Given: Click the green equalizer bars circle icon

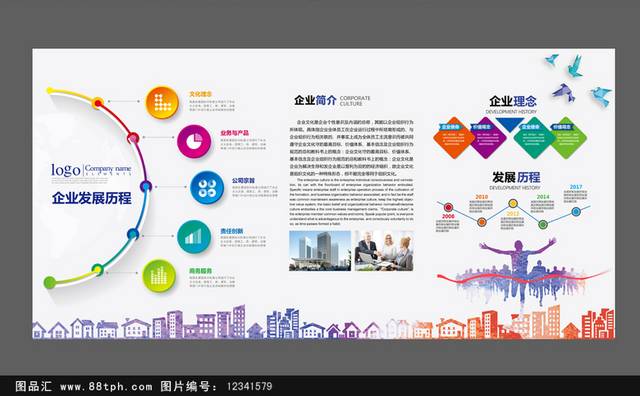Looking at the screenshot, I should (159, 276).
